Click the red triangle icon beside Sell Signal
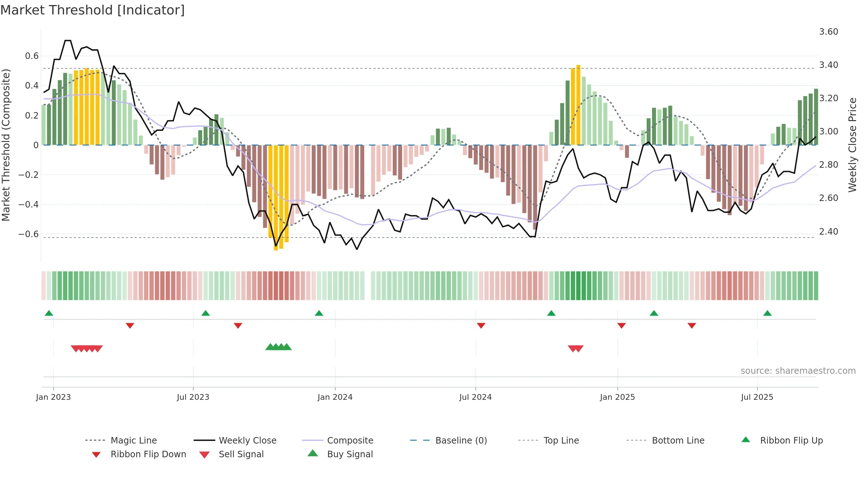The height and width of the screenshot is (488, 868). [204, 455]
